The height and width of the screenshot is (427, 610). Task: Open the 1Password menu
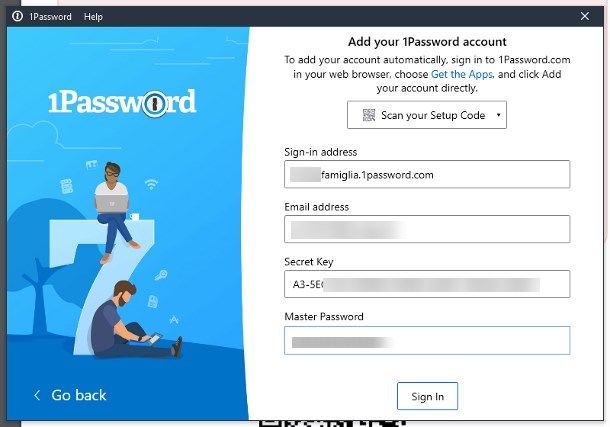(x=51, y=17)
